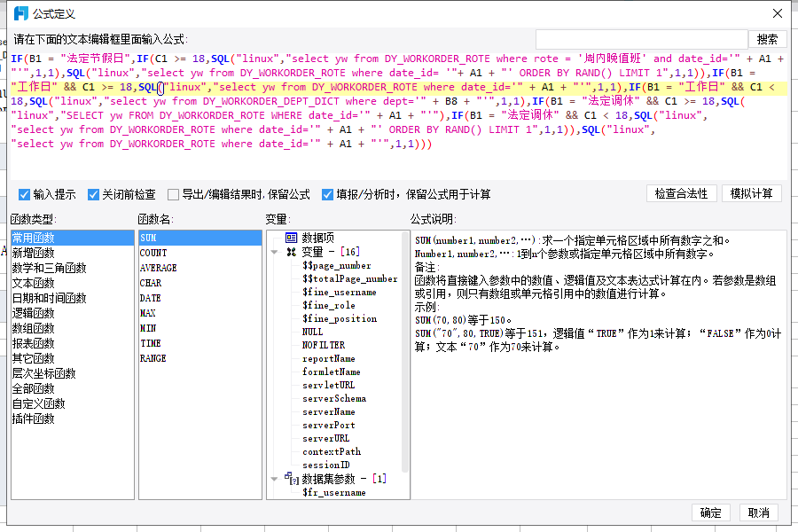Image resolution: width=798 pixels, height=532 pixels.
Task: Select reportName variable
Action: [x=329, y=358]
